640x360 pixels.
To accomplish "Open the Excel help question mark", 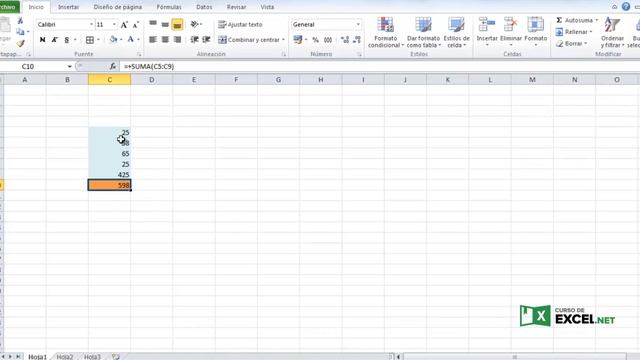I will tap(626, 7).
